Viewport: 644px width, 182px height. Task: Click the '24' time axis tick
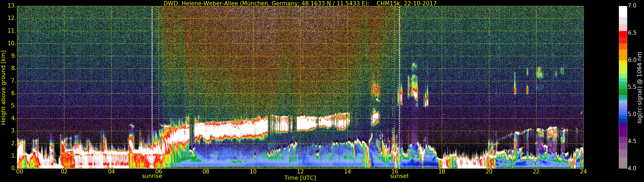[583, 172]
